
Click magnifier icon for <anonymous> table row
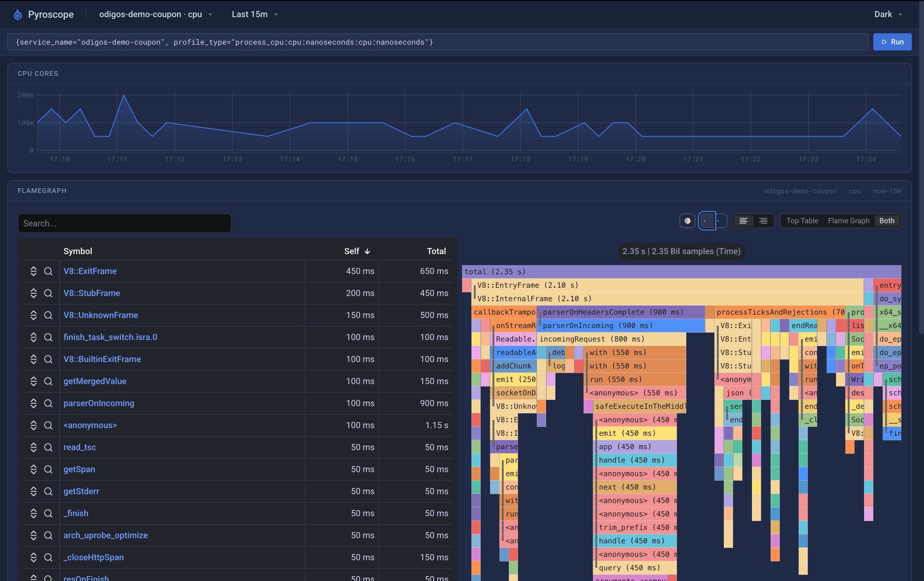[x=48, y=425]
